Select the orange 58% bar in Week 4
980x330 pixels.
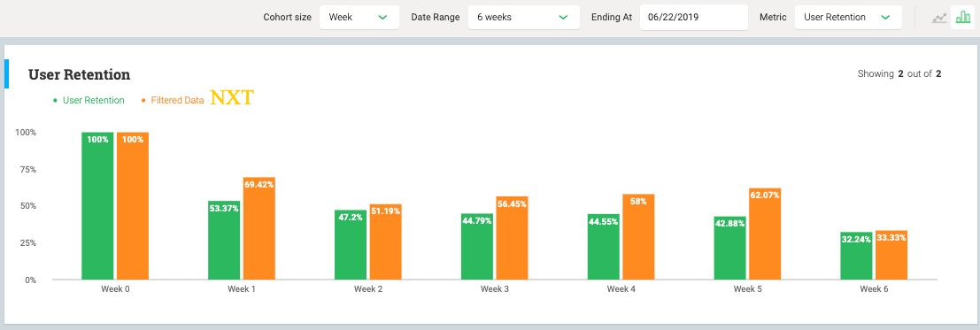[x=639, y=236]
